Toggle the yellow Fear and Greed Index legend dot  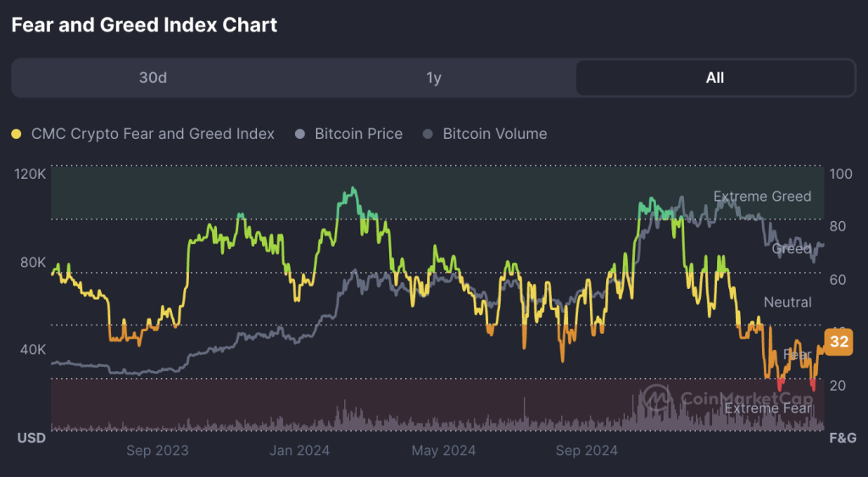click(x=17, y=134)
